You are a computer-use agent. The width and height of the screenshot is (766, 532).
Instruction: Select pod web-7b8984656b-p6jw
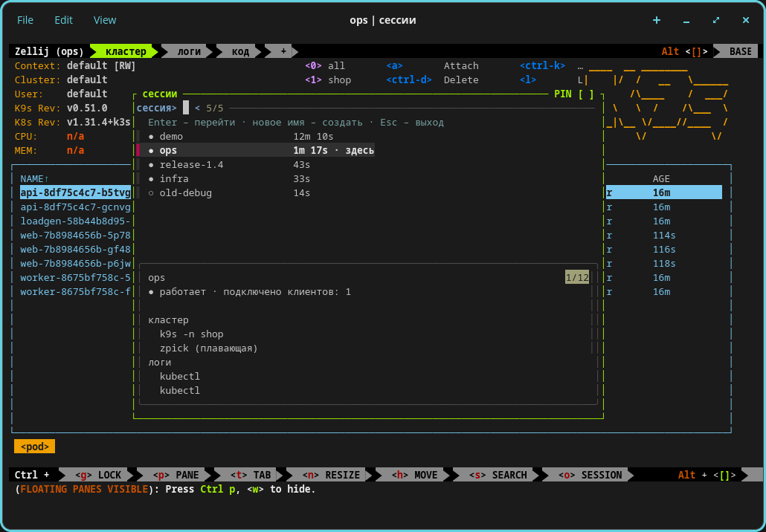click(x=75, y=264)
